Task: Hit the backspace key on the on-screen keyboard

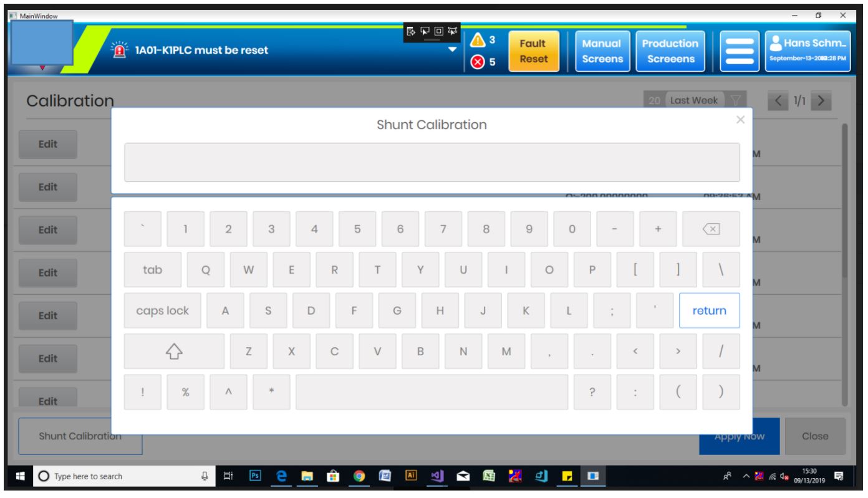Action: pyautogui.click(x=711, y=229)
